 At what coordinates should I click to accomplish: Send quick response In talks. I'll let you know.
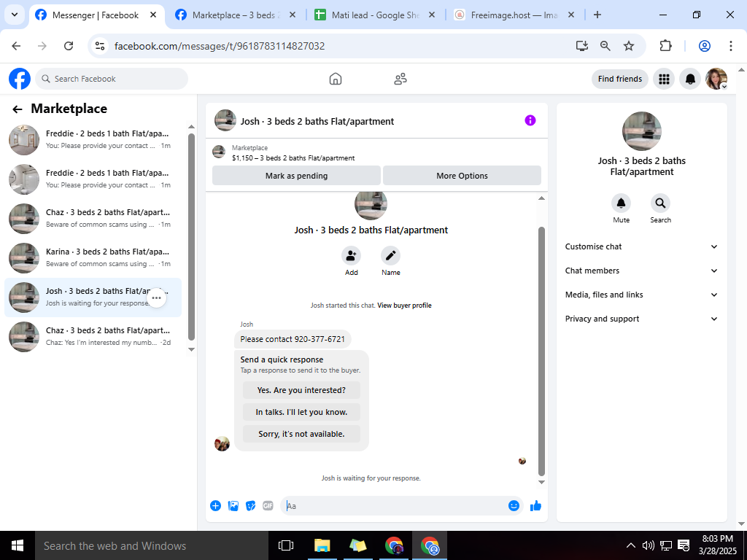(x=301, y=412)
